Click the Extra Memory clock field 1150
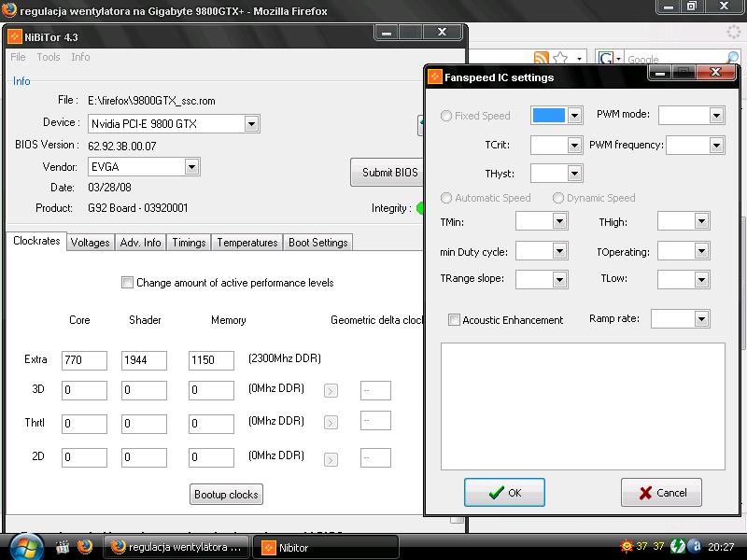The width and height of the screenshot is (747, 560). [x=211, y=360]
